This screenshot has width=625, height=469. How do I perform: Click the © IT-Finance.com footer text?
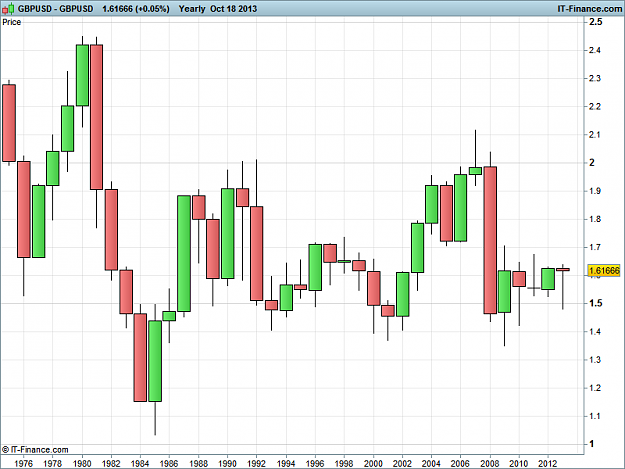pos(35,449)
